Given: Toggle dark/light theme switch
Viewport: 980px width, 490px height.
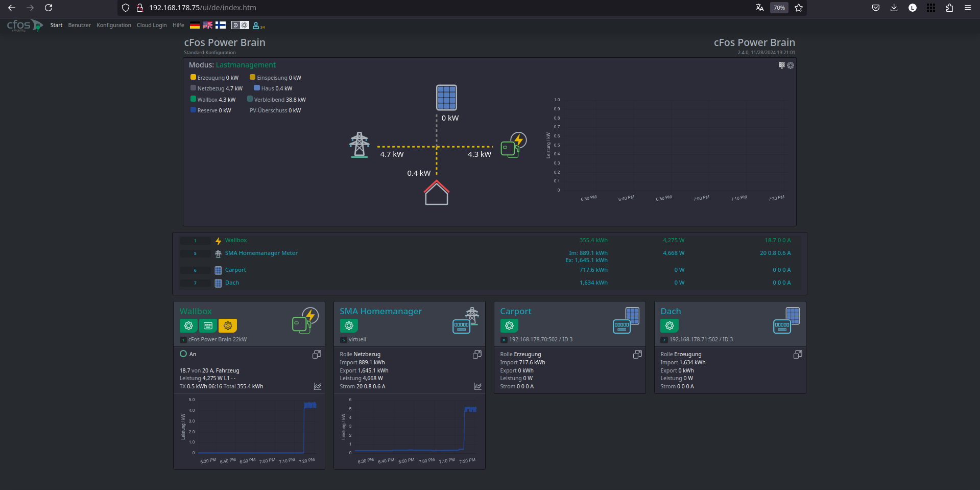Looking at the screenshot, I should [240, 25].
